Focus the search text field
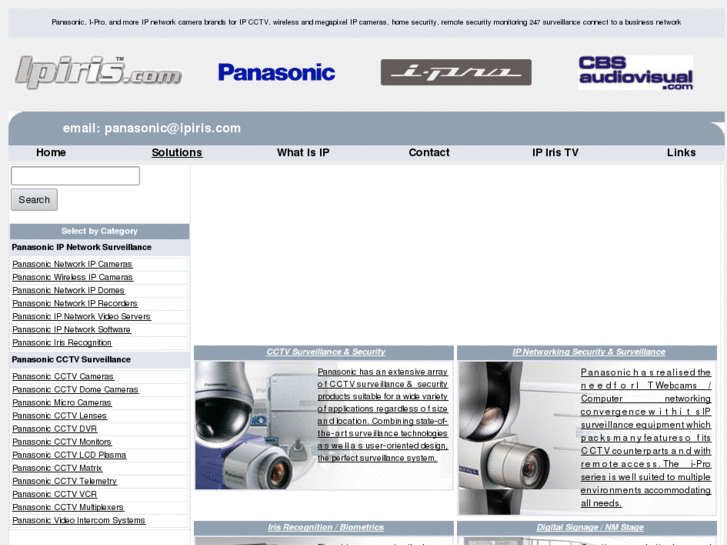 coord(75,176)
